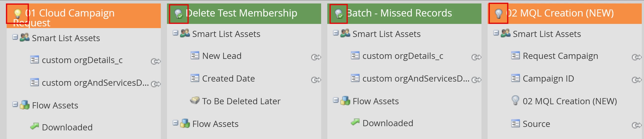Click the bulb icon on Batch - Missed Records

pyautogui.click(x=339, y=14)
